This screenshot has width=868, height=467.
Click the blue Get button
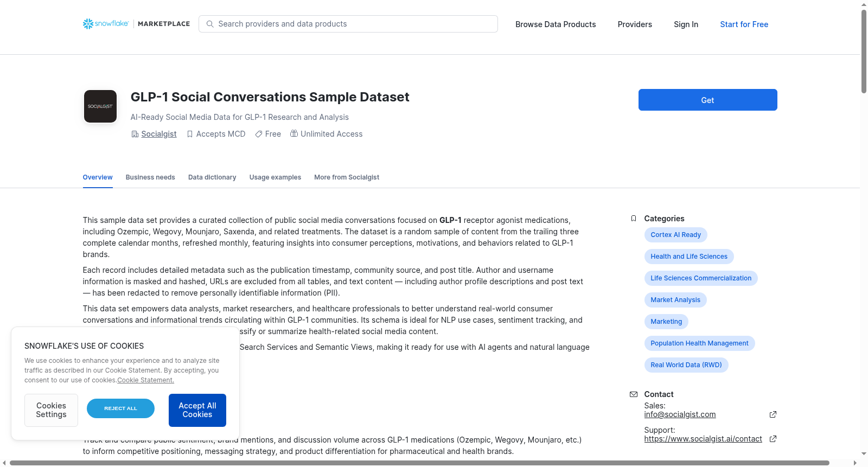[x=707, y=100]
